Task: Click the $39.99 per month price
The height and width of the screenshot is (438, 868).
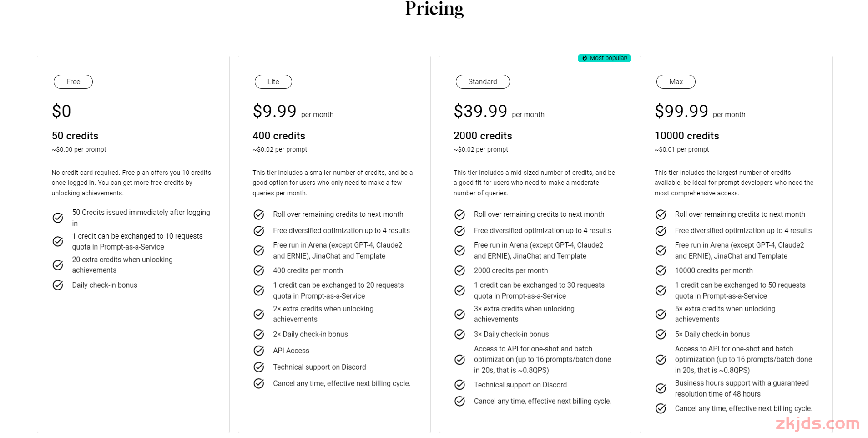Action: tap(499, 111)
